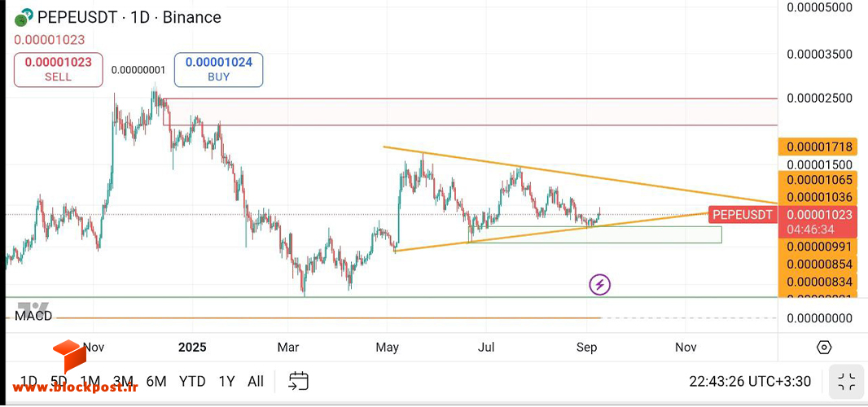Click the red SELL price button
Screen dimensions: 868x407
coord(58,70)
